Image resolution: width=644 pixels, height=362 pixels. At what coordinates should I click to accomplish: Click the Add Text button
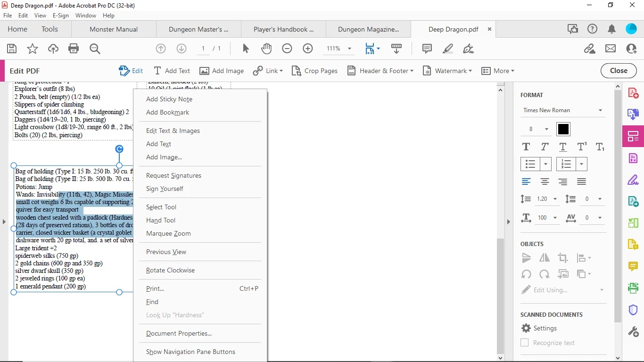[172, 71]
